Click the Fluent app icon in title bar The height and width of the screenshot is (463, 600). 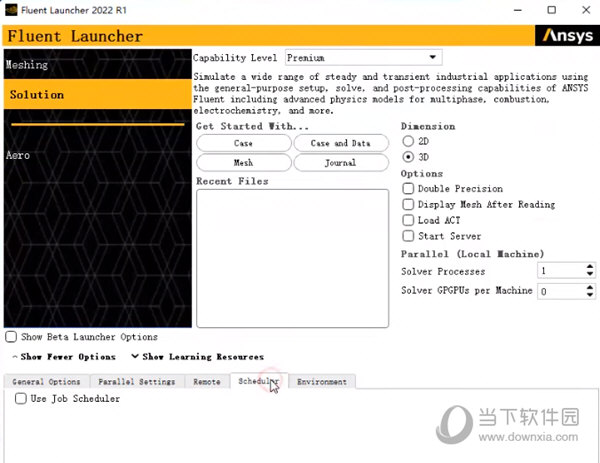click(x=11, y=10)
